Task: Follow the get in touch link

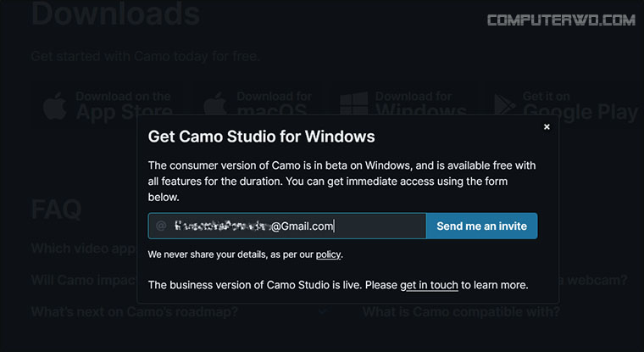Action: click(429, 285)
